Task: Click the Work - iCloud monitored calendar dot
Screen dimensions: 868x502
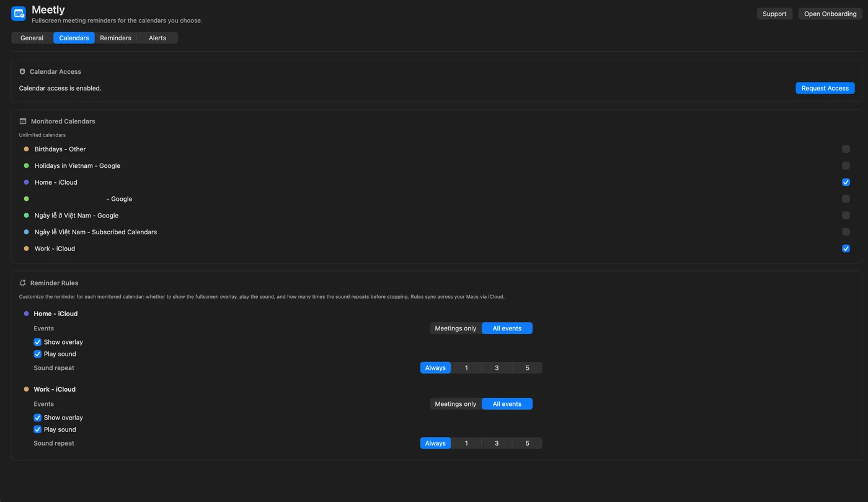Action: click(26, 249)
